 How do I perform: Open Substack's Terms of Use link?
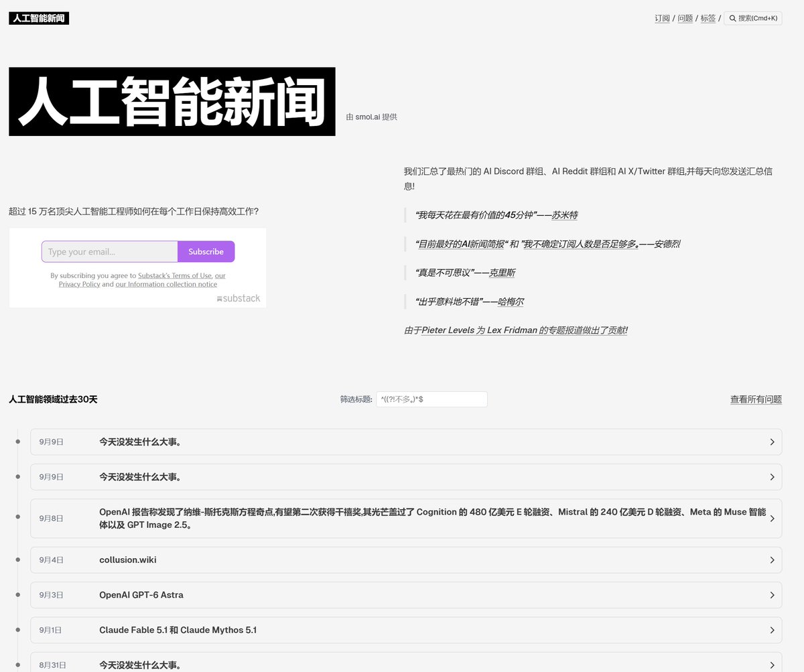click(174, 275)
